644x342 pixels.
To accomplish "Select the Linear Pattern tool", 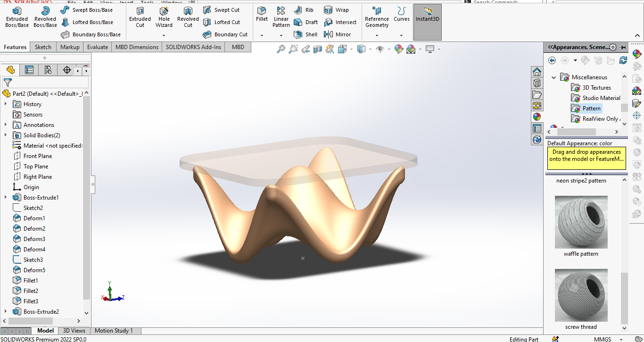I will tap(281, 17).
